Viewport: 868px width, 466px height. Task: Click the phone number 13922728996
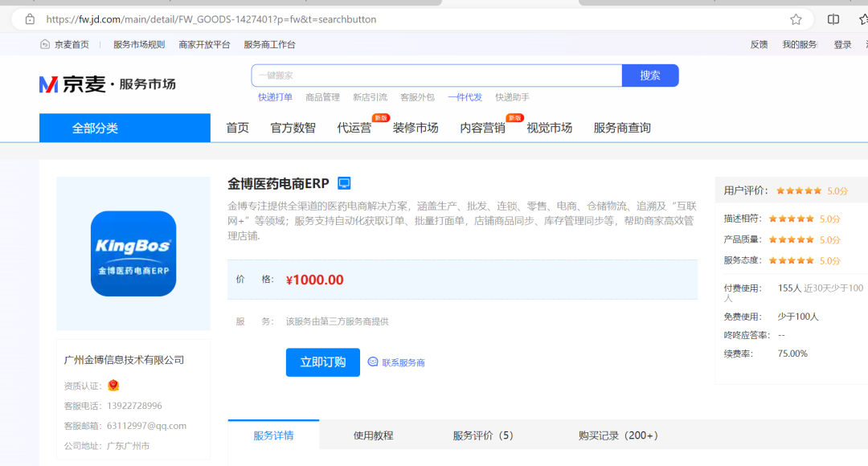coord(134,406)
